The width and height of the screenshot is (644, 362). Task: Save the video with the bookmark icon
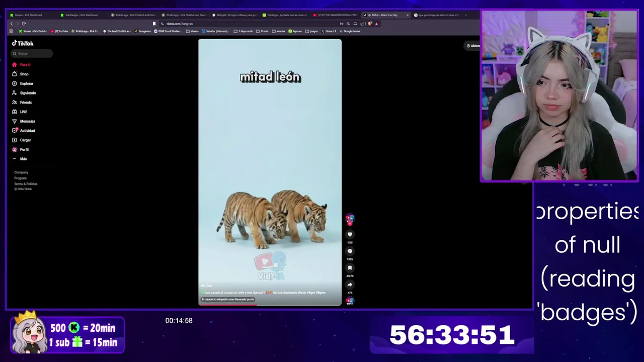[x=350, y=268]
